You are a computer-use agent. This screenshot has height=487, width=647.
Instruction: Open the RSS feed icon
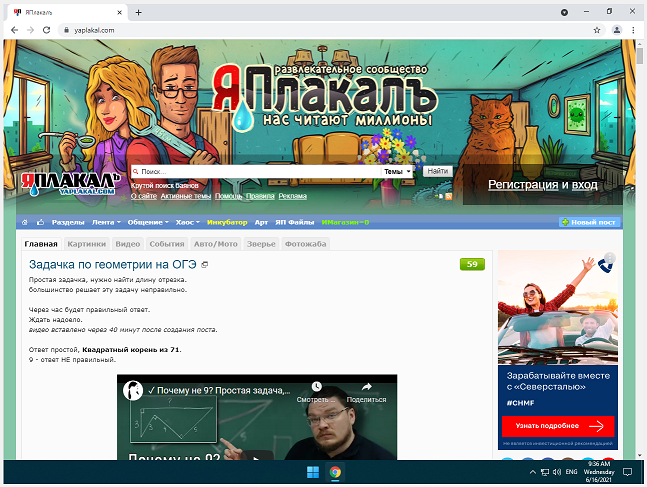pos(449,196)
